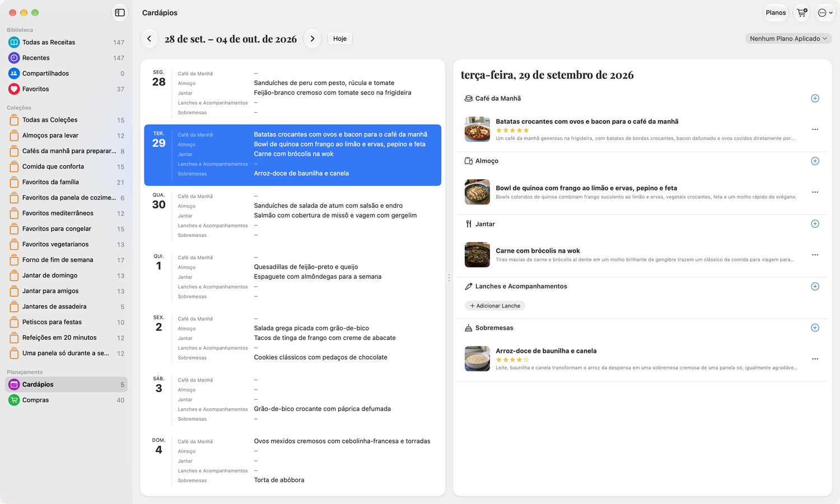This screenshot has height=504, width=840.
Task: Click Carne com brócolis na wok thumbnail
Action: (x=477, y=255)
